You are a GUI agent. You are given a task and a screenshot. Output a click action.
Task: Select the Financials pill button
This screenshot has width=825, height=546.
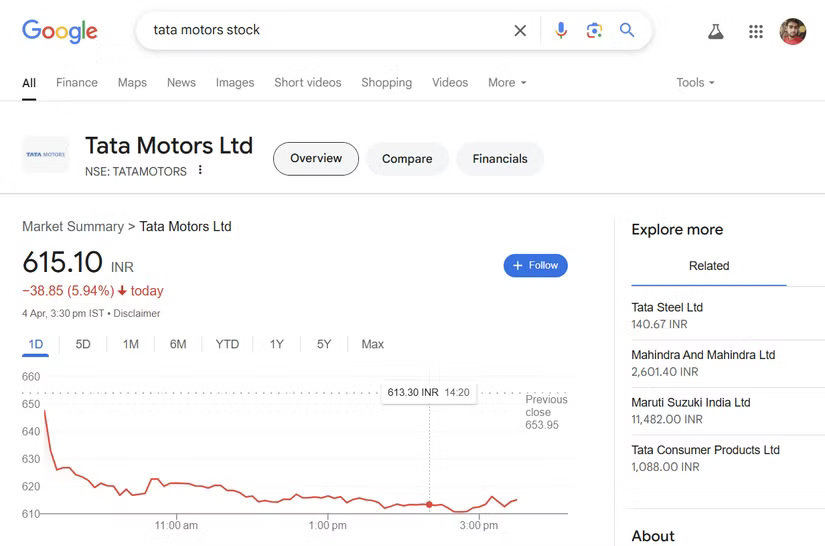(x=500, y=159)
